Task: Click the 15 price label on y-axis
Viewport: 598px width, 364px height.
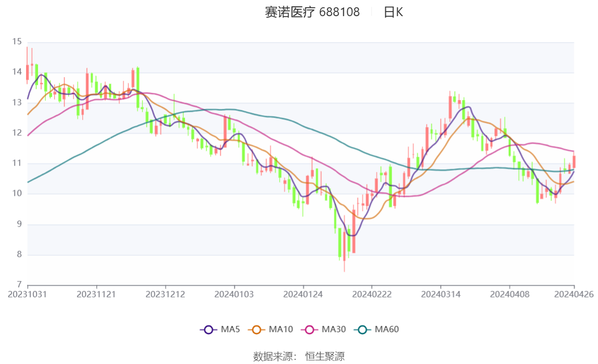Action: (17, 42)
